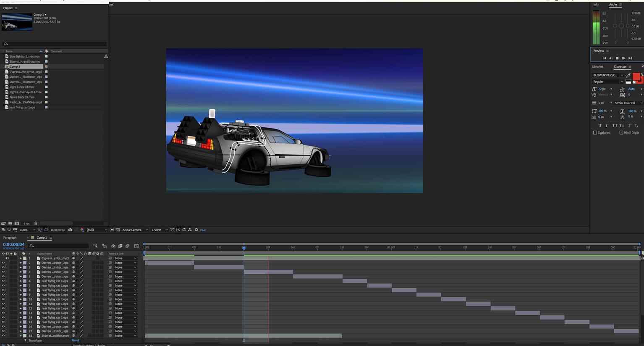Open the Comp 1 timeline panel menu

click(x=51, y=238)
